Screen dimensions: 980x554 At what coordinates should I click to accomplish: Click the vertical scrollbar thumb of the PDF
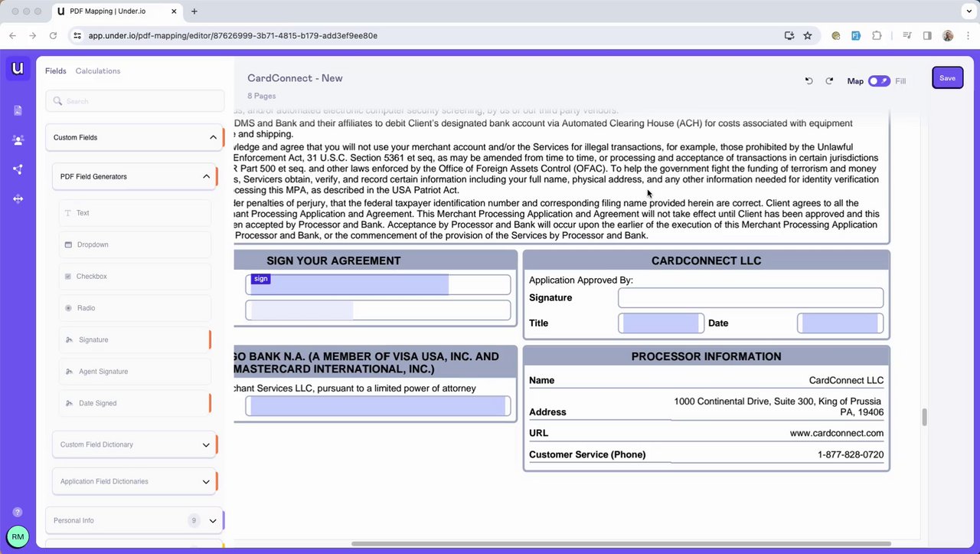924,417
